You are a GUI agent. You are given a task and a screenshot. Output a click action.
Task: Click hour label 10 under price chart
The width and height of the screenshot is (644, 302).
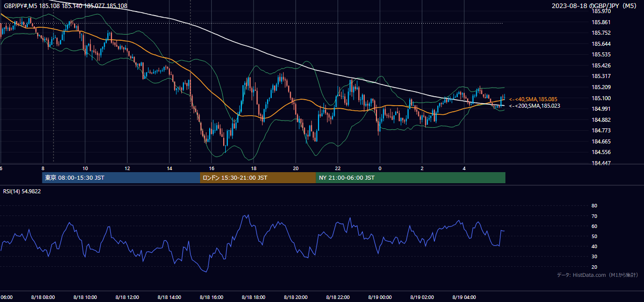(x=85, y=169)
